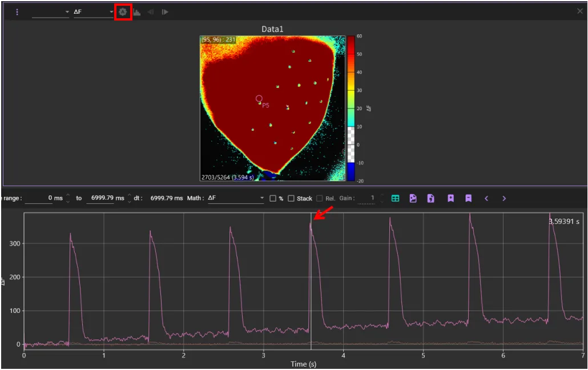Open the ΔF dropdown in top toolbar

(94, 12)
